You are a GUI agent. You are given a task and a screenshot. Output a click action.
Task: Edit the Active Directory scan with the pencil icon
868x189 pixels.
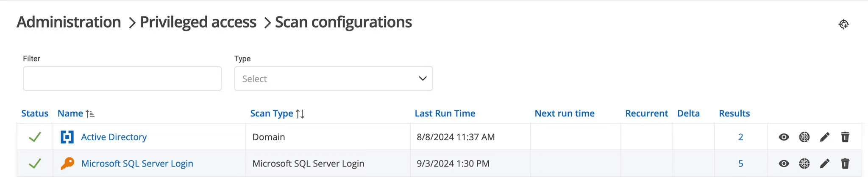coord(824,137)
